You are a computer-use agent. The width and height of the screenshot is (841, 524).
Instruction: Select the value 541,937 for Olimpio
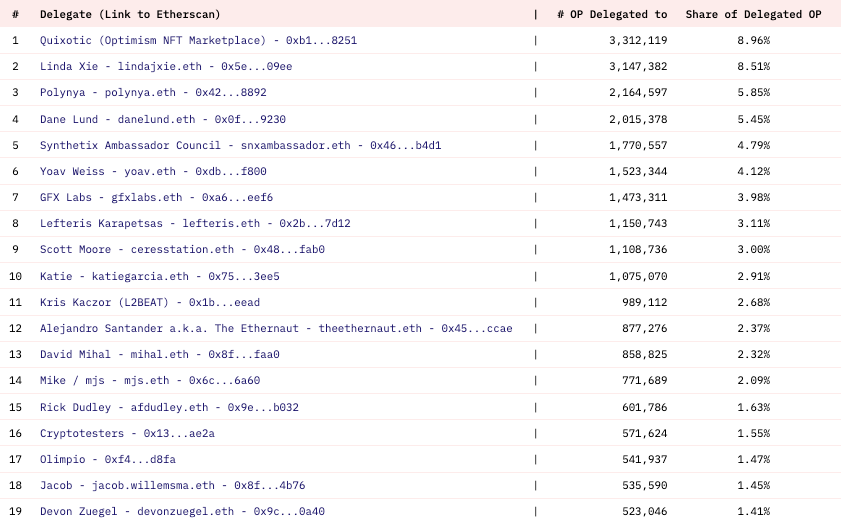(x=645, y=460)
